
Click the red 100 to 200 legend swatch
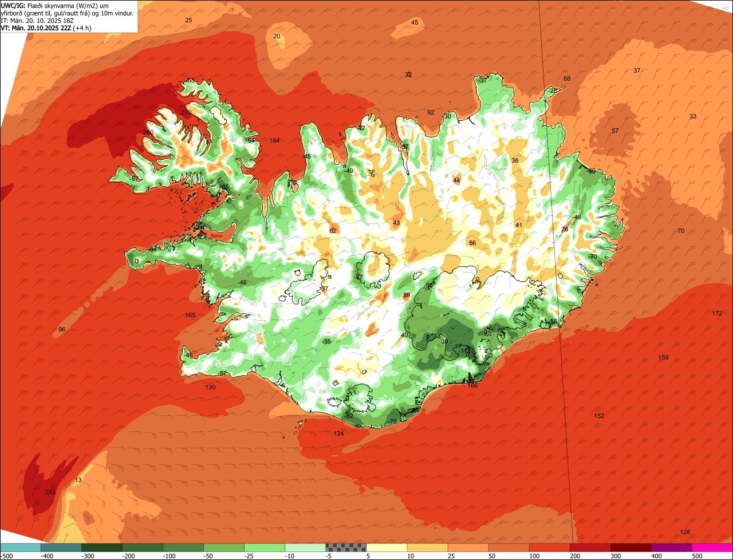tap(549, 547)
